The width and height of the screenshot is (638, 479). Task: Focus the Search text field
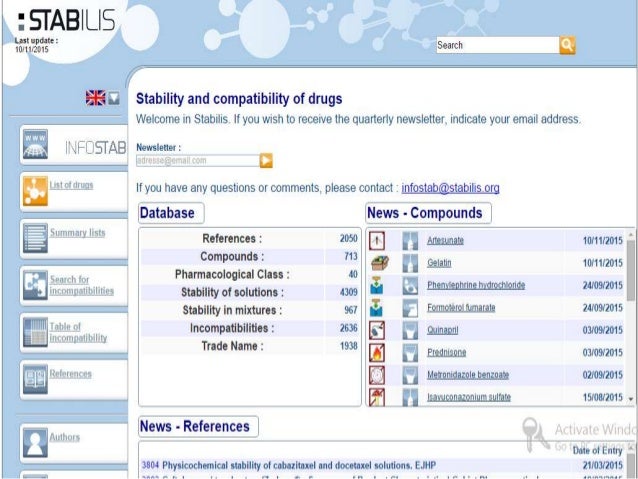(498, 45)
